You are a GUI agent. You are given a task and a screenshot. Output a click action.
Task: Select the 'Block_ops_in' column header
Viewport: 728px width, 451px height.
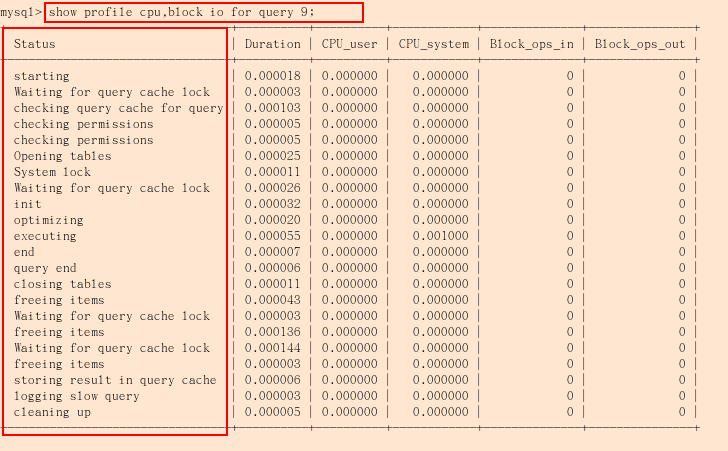tap(532, 44)
